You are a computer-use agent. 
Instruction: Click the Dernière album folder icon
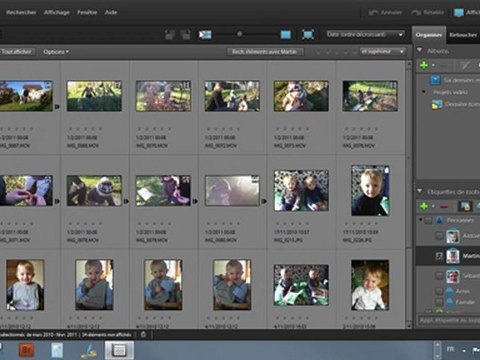[x=437, y=104]
